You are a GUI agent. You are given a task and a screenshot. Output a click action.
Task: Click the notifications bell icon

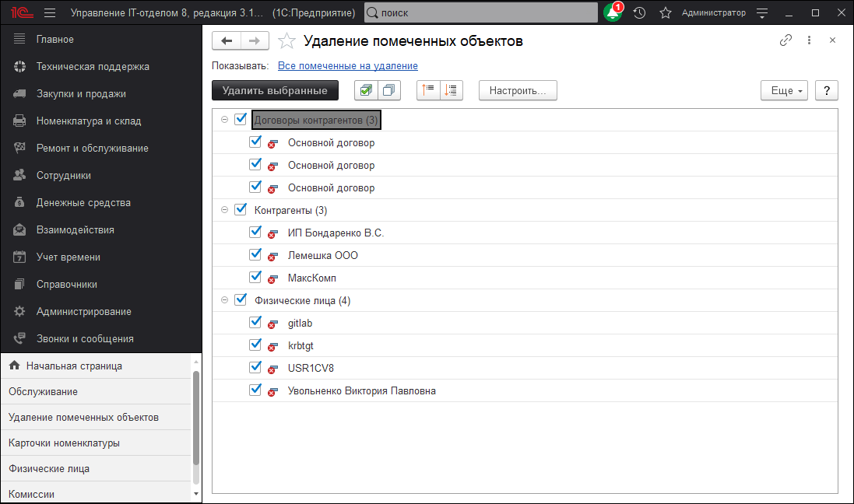pyautogui.click(x=613, y=13)
